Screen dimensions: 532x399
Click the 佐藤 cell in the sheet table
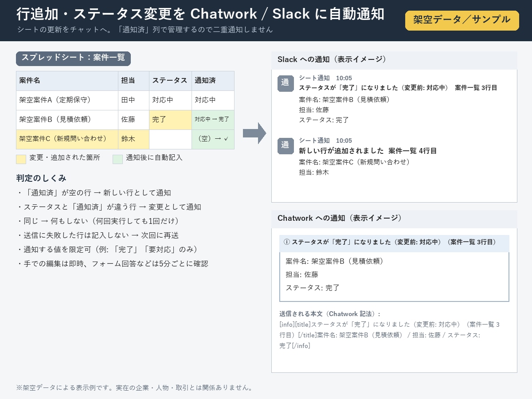pyautogui.click(x=133, y=120)
